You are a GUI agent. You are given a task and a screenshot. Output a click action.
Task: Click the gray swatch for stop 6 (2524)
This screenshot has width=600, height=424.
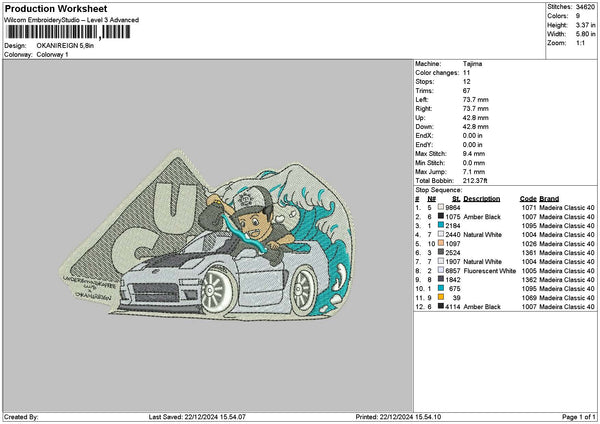[441, 252]
